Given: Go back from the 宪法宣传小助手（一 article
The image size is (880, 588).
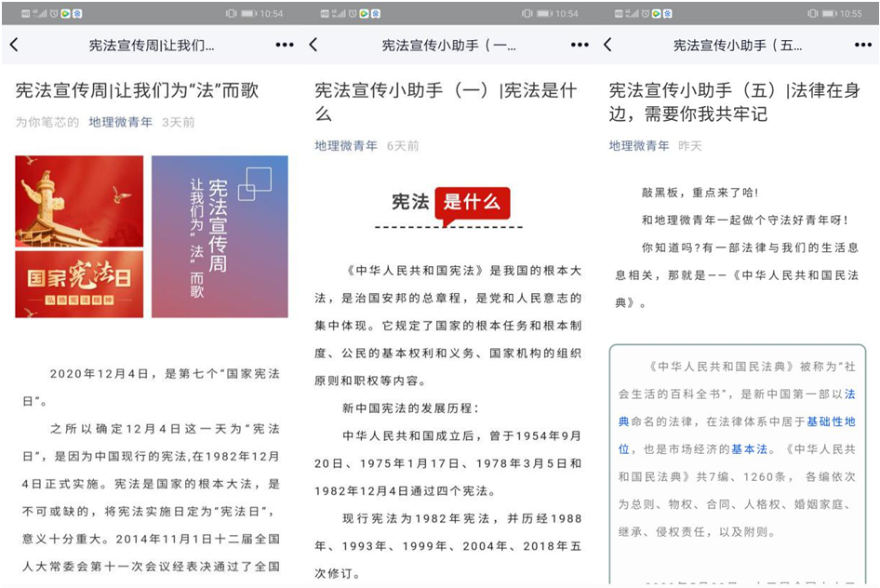Looking at the screenshot, I should pyautogui.click(x=313, y=45).
